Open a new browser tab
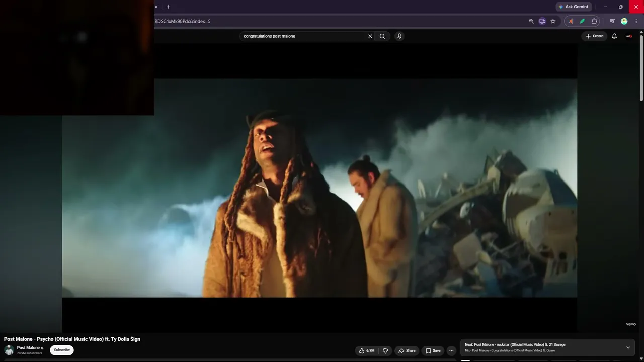 (x=168, y=7)
